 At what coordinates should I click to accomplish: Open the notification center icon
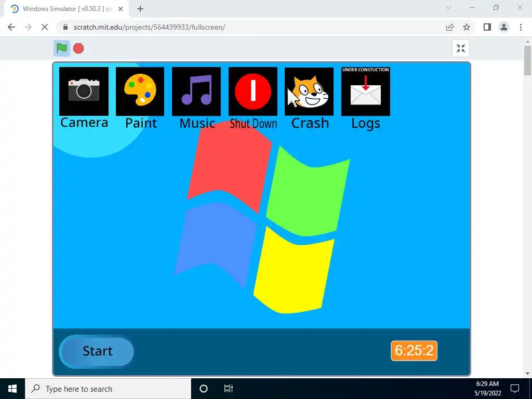pos(515,389)
